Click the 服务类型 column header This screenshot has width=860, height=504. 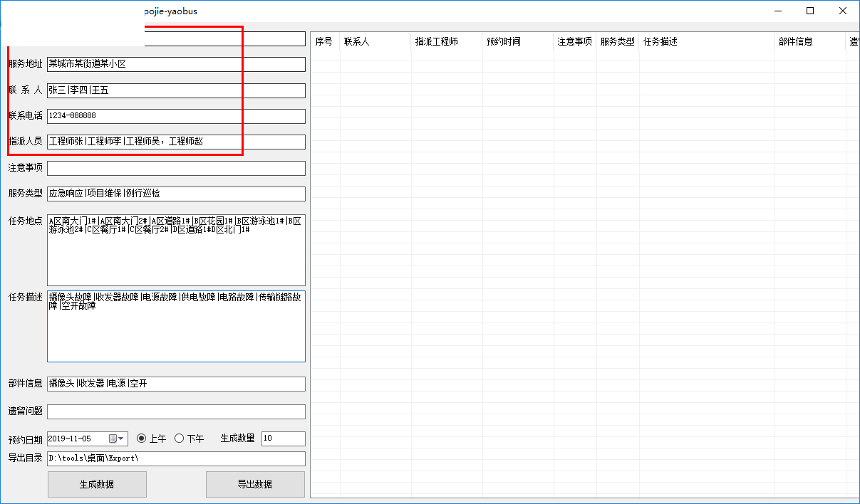point(617,42)
